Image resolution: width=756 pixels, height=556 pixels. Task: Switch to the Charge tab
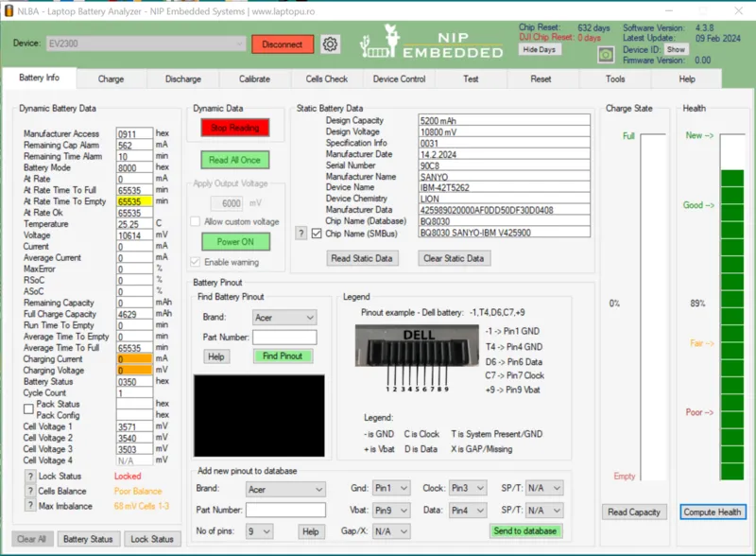click(x=111, y=78)
